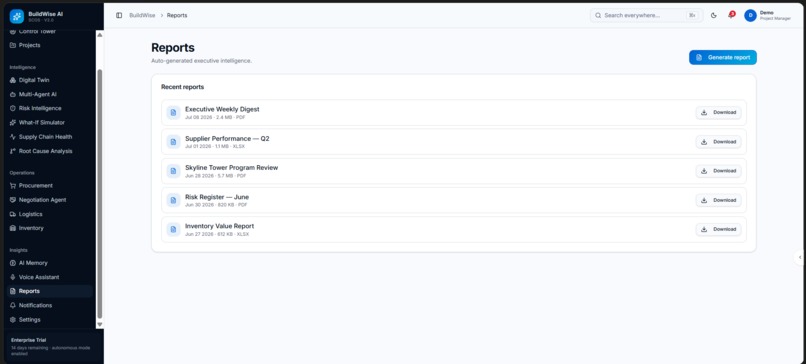Click the Supply Chain Health pulse icon
Viewport: 806px width, 364px height.
coord(13,137)
